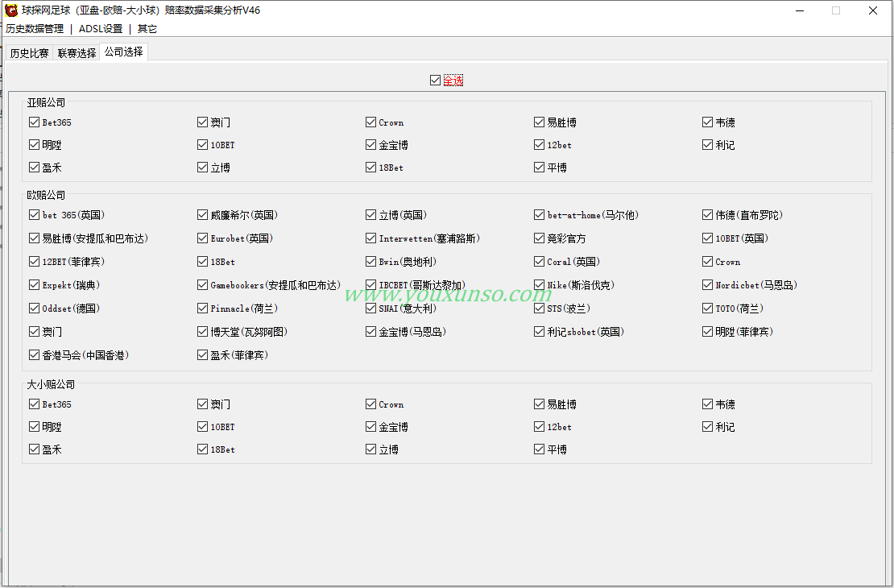Switch to the 历史比赛 tab
This screenshot has height=588, width=894.
[x=30, y=53]
